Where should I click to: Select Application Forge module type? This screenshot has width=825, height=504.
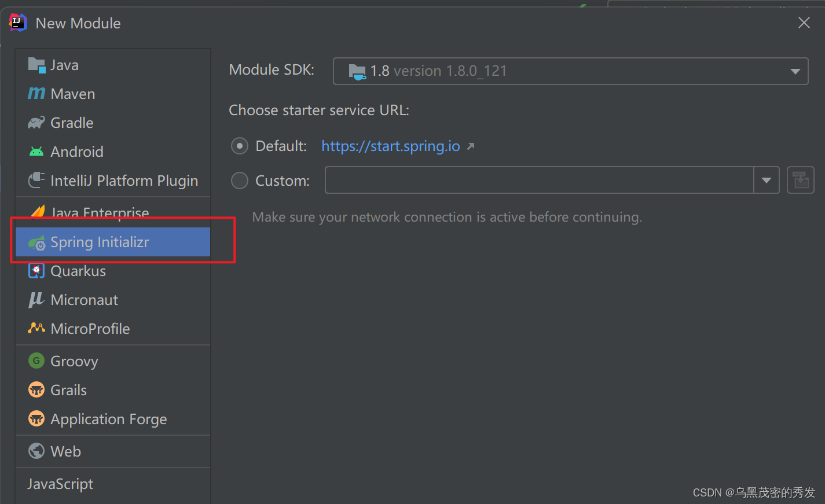[113, 419]
